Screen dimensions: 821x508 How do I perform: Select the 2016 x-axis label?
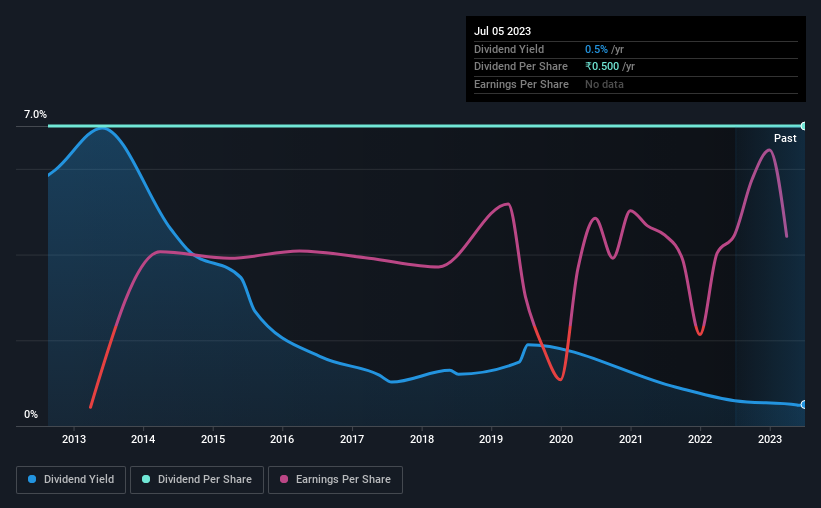pyautogui.click(x=282, y=439)
